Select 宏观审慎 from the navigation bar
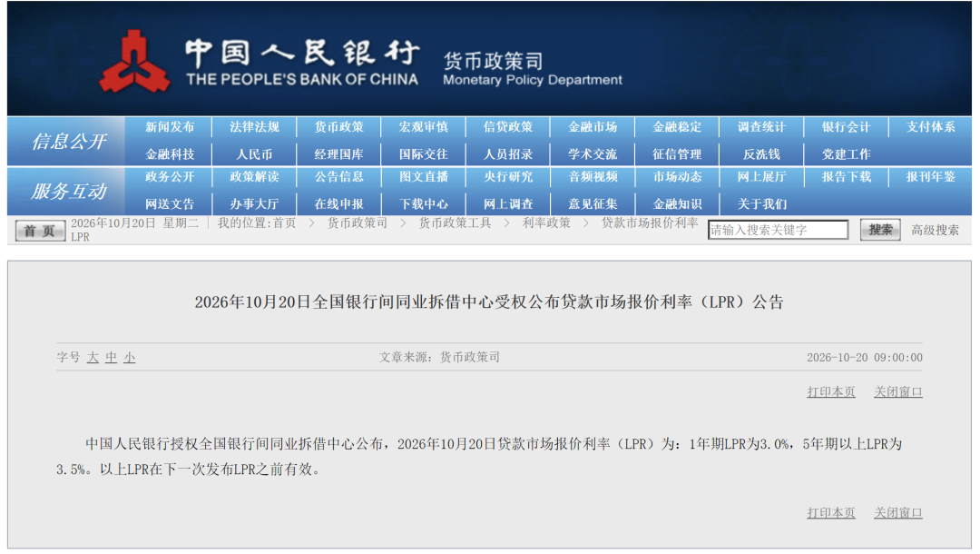The image size is (980, 554). [423, 127]
